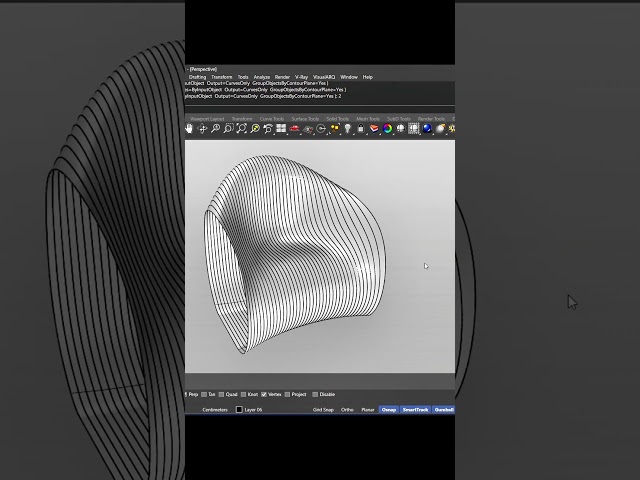Switch to the Transform toolbar tab
This screenshot has width=640, height=480.
click(x=242, y=119)
